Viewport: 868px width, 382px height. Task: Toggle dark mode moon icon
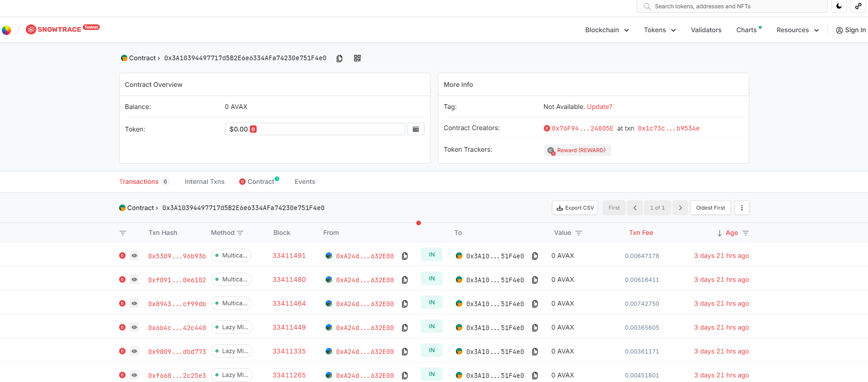839,6
